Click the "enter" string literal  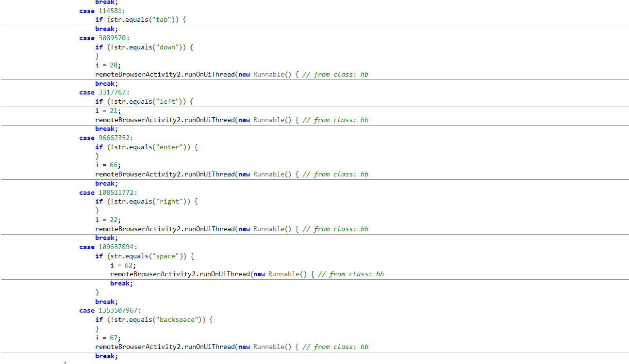click(x=169, y=147)
